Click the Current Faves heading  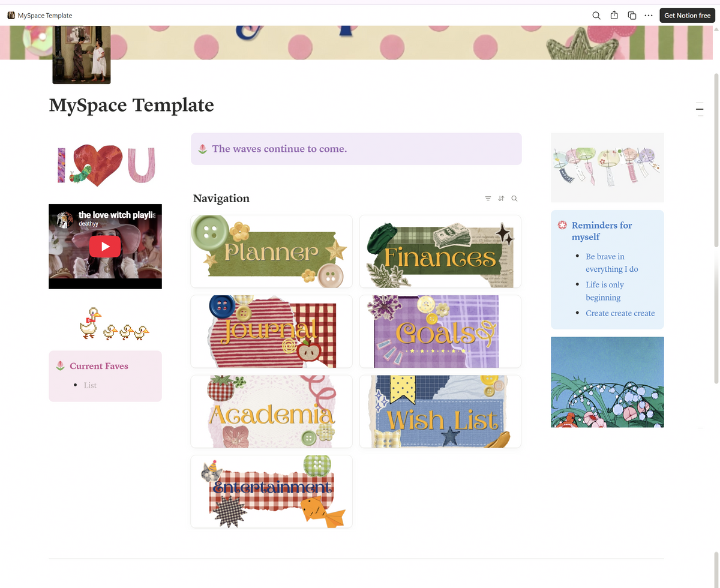tap(99, 366)
